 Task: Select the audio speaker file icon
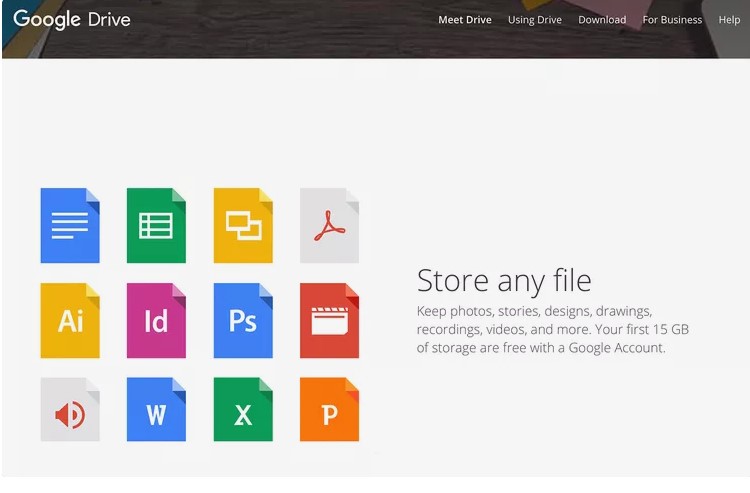click(70, 409)
